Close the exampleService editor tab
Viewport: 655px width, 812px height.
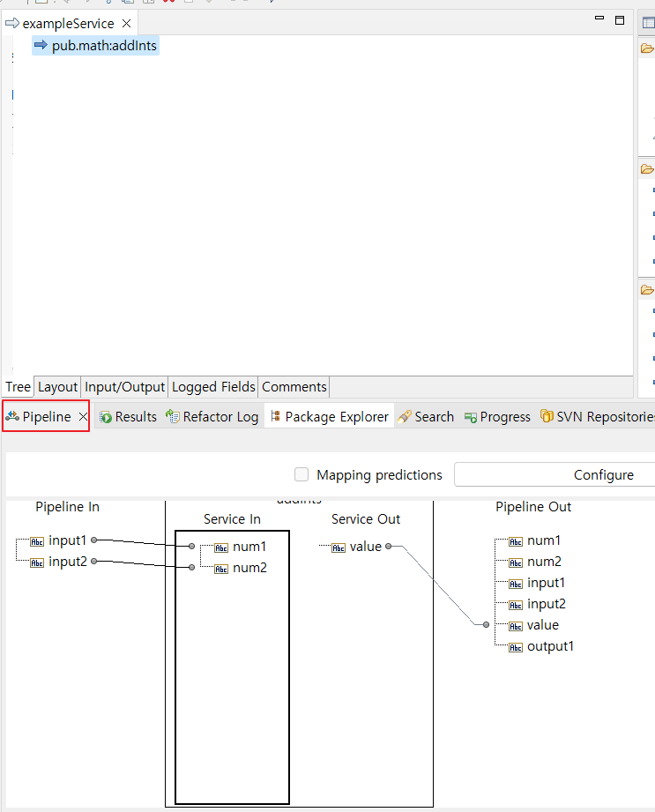(126, 23)
